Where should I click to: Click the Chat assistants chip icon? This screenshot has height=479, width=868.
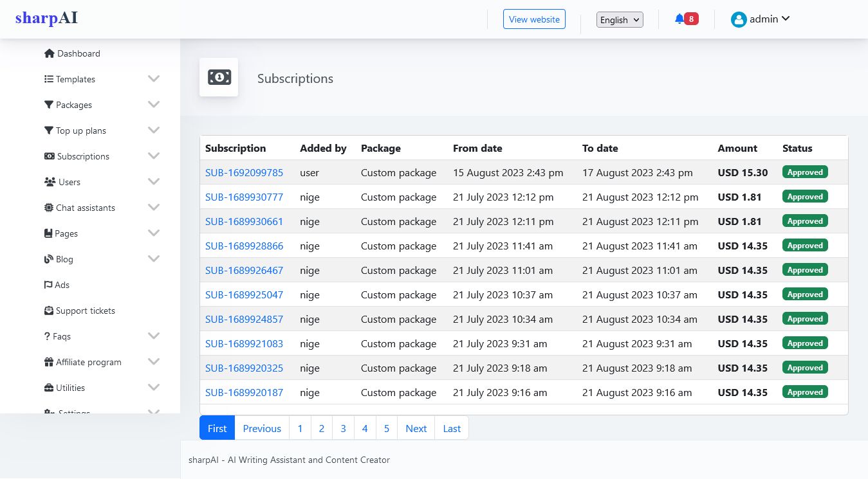[x=49, y=208]
